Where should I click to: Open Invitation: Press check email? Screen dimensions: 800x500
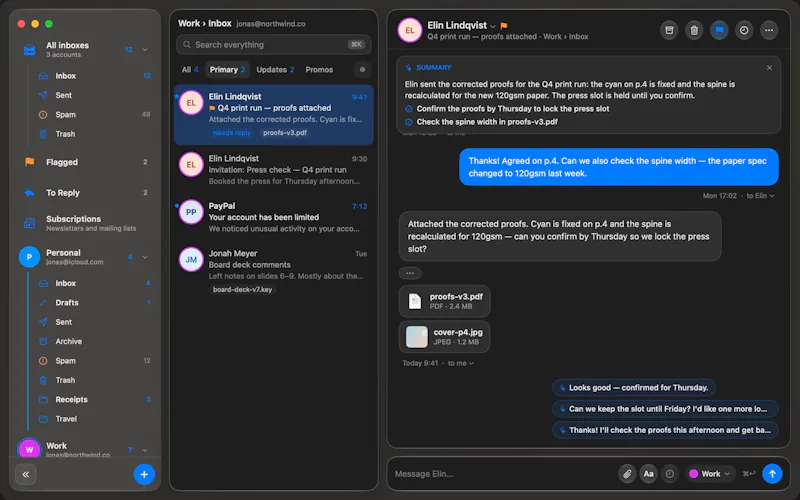(x=273, y=170)
